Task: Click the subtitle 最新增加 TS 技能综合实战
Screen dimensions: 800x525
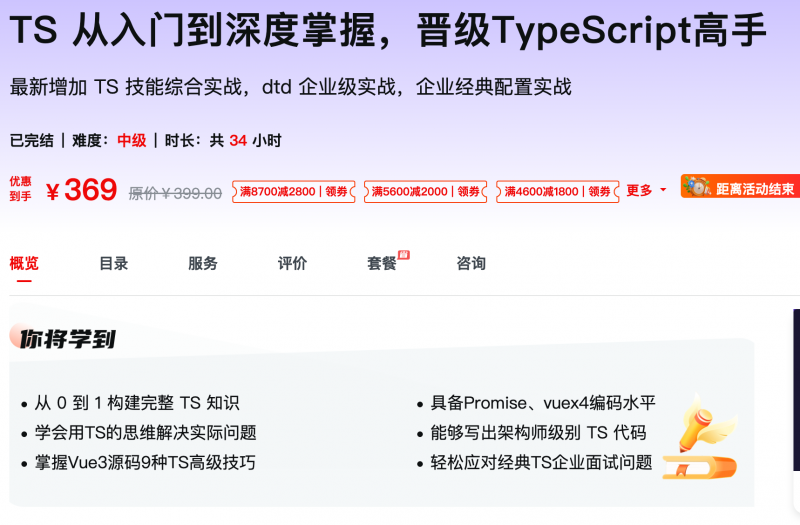Action: (x=290, y=87)
